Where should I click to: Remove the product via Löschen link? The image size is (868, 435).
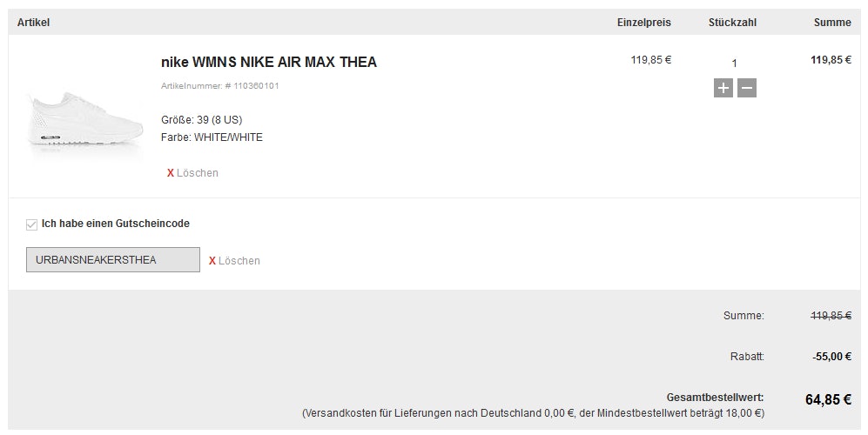tap(197, 173)
